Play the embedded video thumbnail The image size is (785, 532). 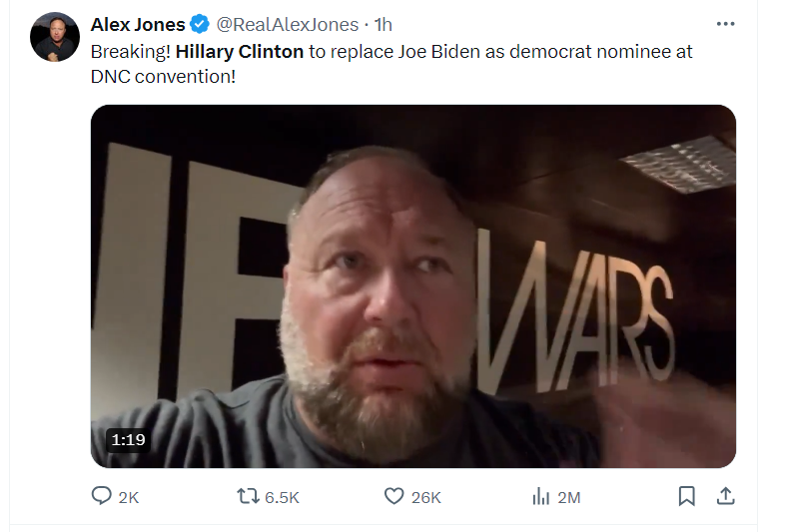[x=413, y=286]
